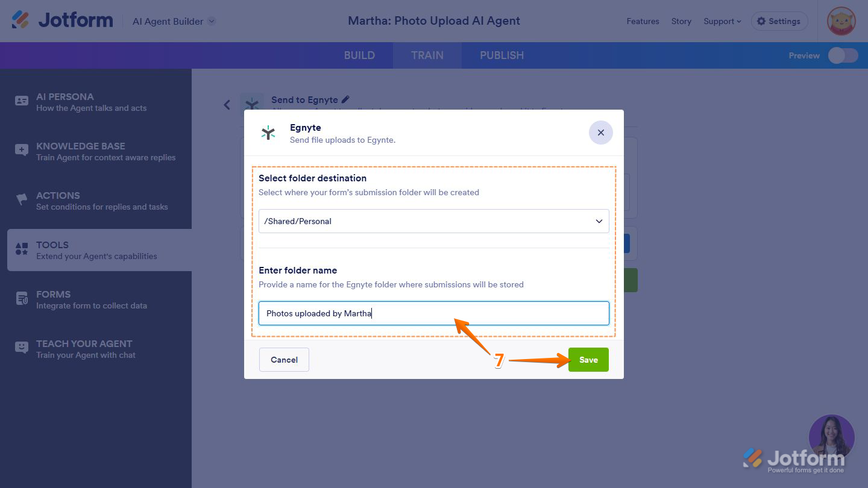Open the AI Persona section

pos(96,102)
